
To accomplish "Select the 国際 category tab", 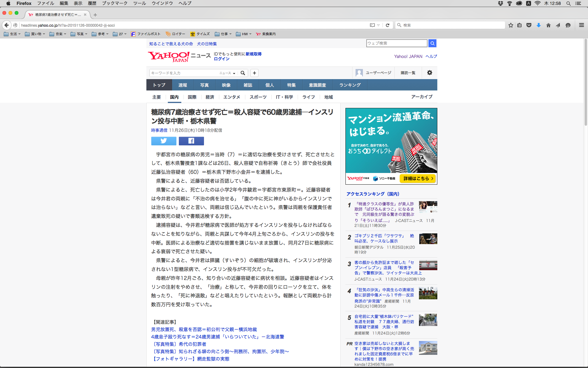I will 192,97.
